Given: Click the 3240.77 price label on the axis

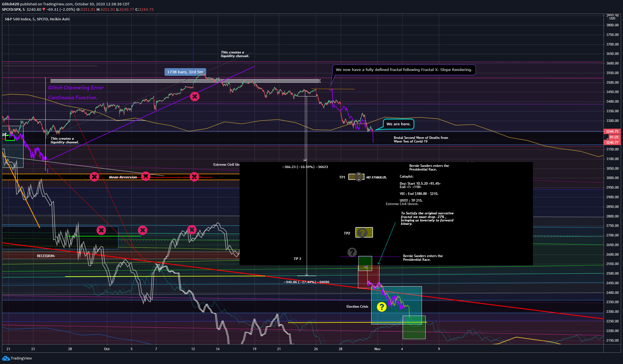Looking at the screenshot, I should click(612, 142).
